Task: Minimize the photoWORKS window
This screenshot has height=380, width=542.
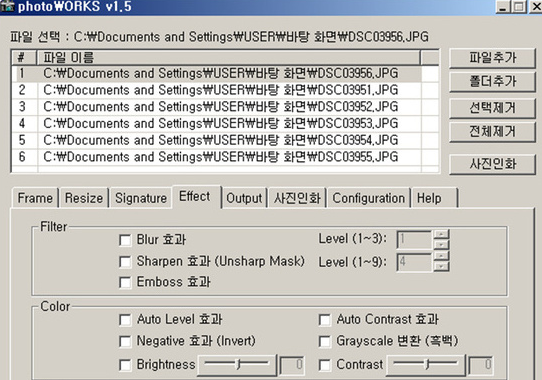Action: coord(503,7)
